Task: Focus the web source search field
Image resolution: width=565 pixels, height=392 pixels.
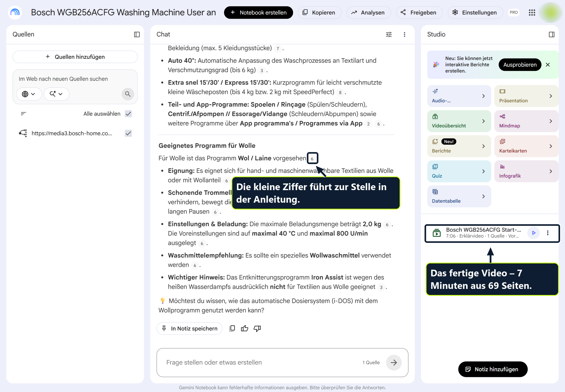Action: point(75,79)
